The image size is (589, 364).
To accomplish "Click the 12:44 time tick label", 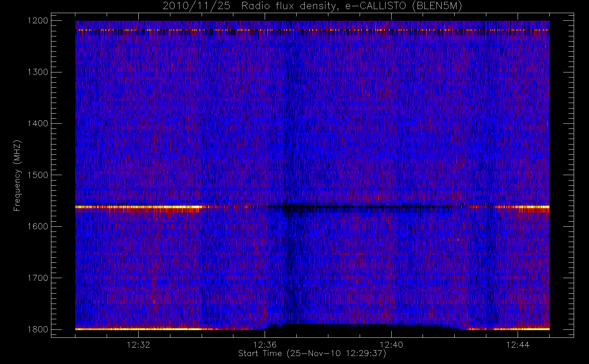I will point(518,345).
